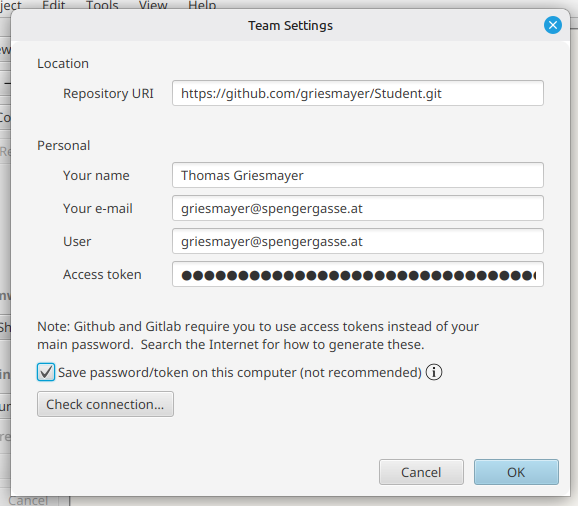Open the View menu

click(x=153, y=5)
